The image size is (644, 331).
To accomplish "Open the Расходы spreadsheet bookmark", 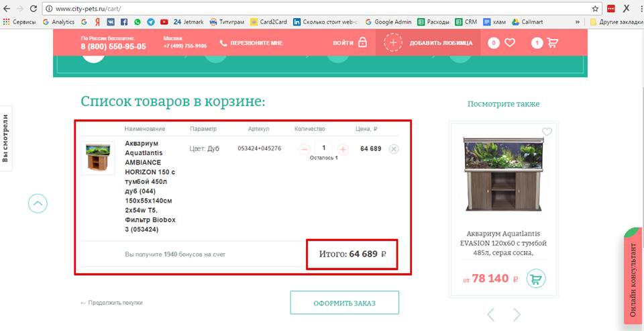I will [x=433, y=21].
